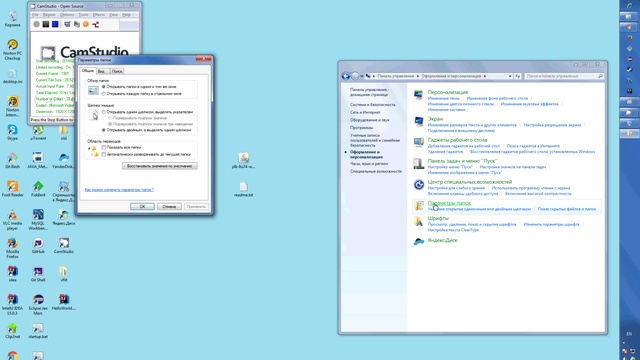The width and height of the screenshot is (640, 360).
Task: Open recent pages dropdown beside Control Panel forward button
Action: click(362, 76)
